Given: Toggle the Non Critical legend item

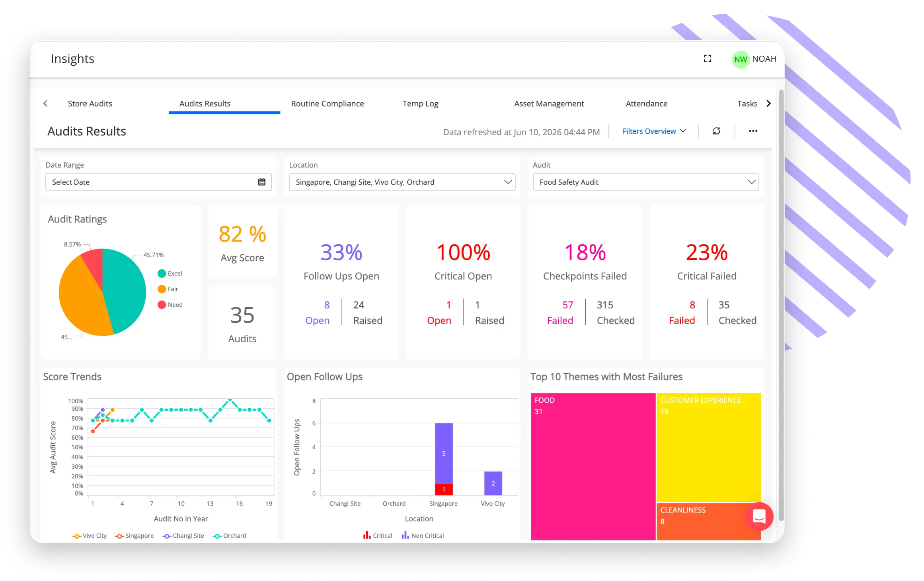Looking at the screenshot, I should 423,536.
